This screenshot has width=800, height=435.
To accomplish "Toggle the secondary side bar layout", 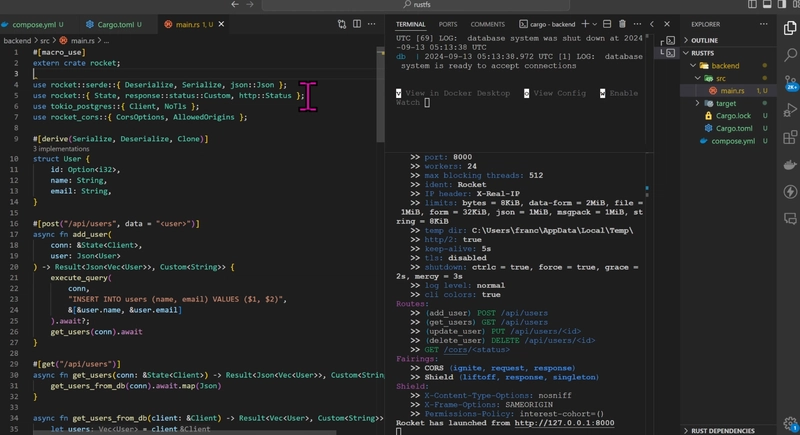I will point(782,4).
